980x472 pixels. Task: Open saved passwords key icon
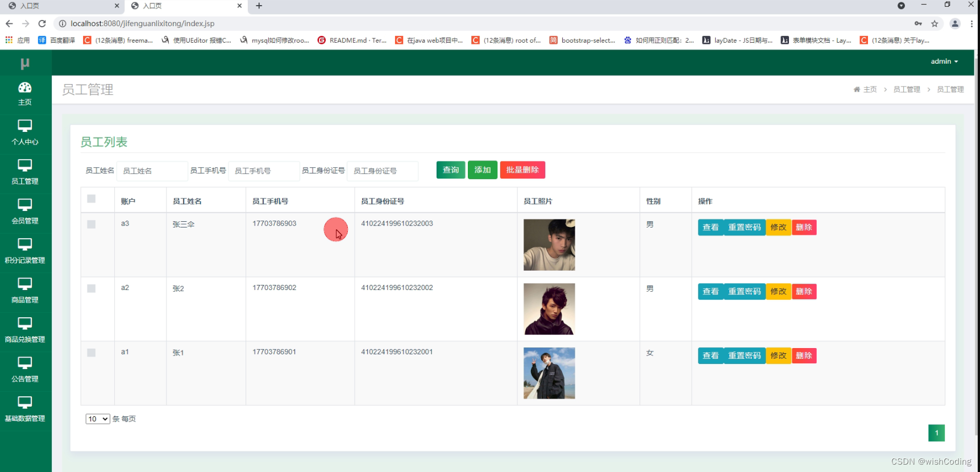click(918, 23)
